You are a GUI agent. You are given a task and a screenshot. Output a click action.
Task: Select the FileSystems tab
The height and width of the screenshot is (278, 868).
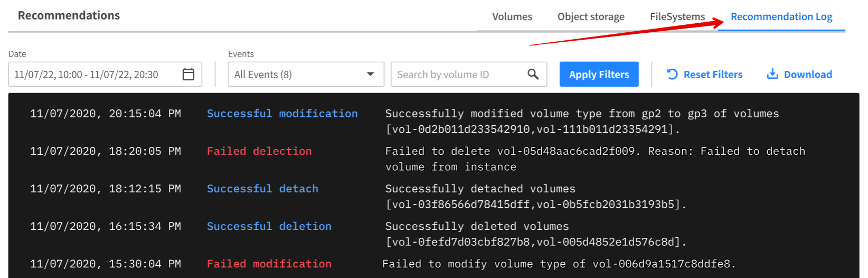click(x=677, y=17)
